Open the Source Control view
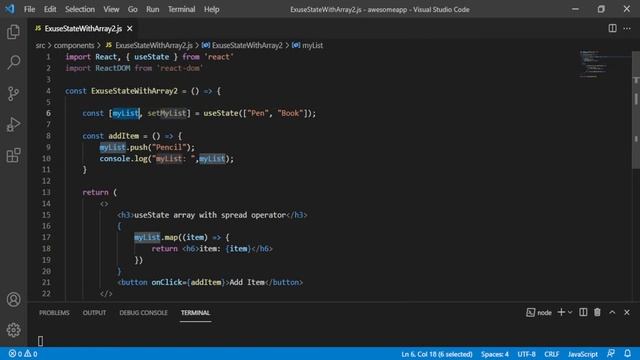Image resolution: width=640 pixels, height=360 pixels. click(x=13, y=93)
